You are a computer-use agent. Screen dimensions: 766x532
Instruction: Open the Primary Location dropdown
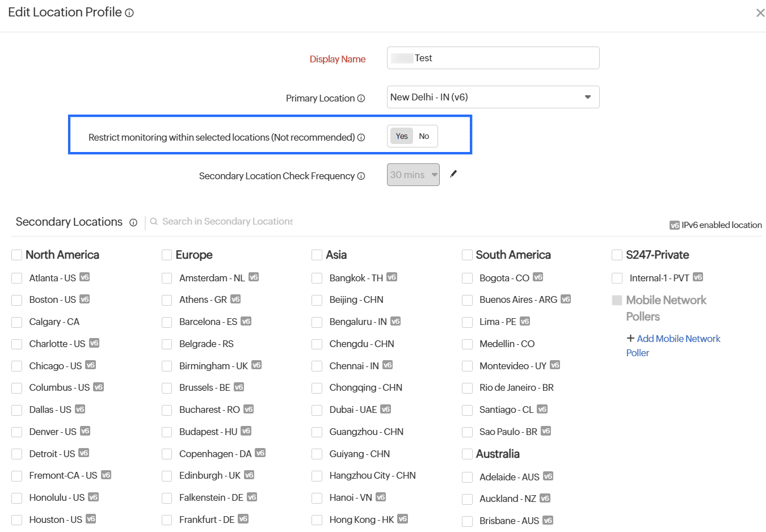pos(493,97)
